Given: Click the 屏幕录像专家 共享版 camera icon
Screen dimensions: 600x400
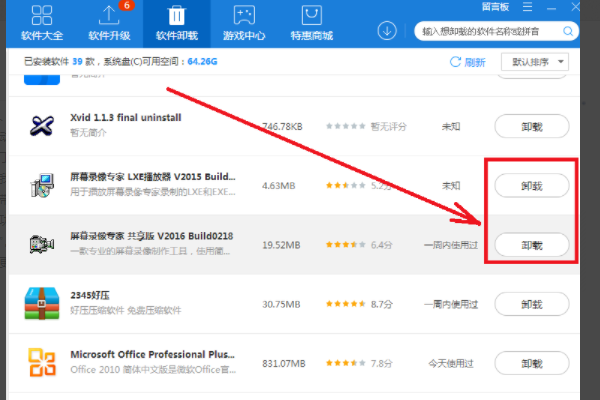Looking at the screenshot, I should tap(42, 244).
